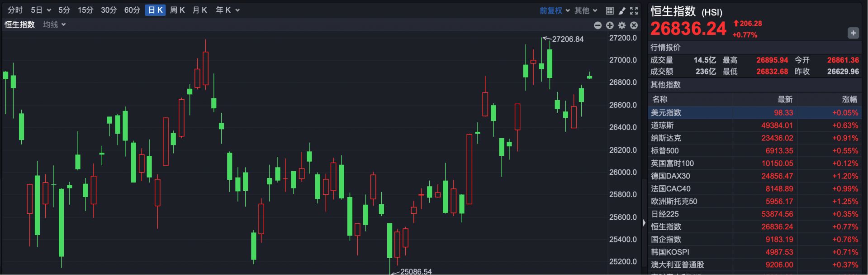Select the brush drawing tool

622,10
